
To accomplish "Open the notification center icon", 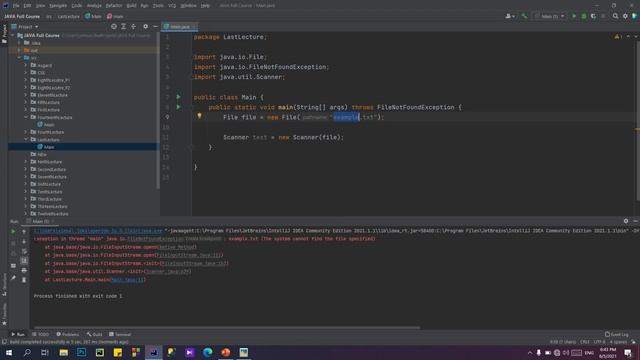I will click(x=628, y=353).
